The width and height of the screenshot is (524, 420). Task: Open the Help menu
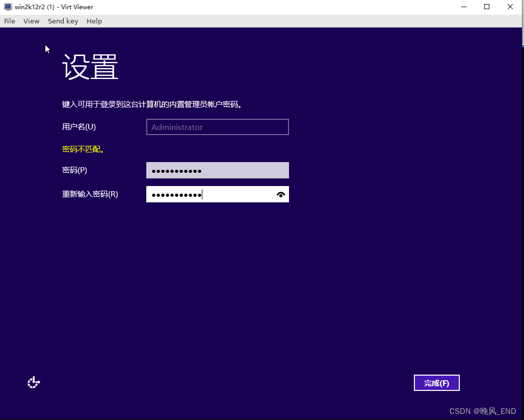pyautogui.click(x=94, y=21)
